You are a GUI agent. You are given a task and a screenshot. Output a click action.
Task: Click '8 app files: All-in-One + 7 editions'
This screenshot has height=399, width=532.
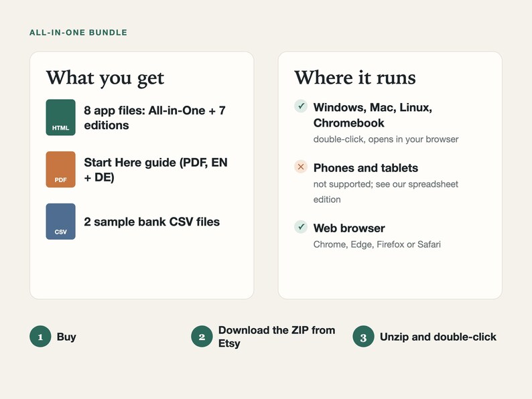[155, 118]
